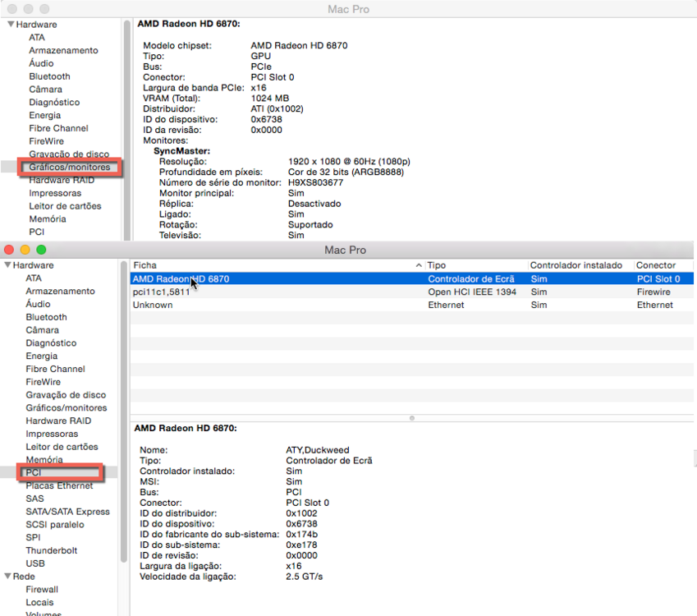The height and width of the screenshot is (616, 697).
Task: Select the highlighted PCI item in the lower sidebar
Action: (x=34, y=472)
